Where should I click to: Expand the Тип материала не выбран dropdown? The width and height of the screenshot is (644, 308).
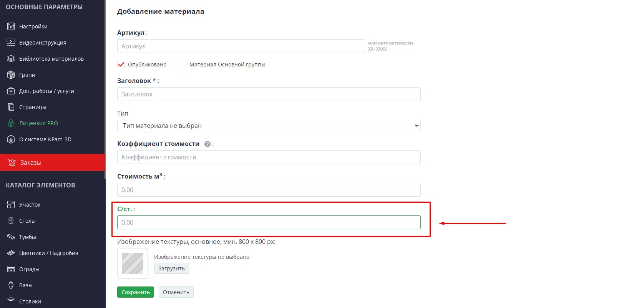point(269,126)
